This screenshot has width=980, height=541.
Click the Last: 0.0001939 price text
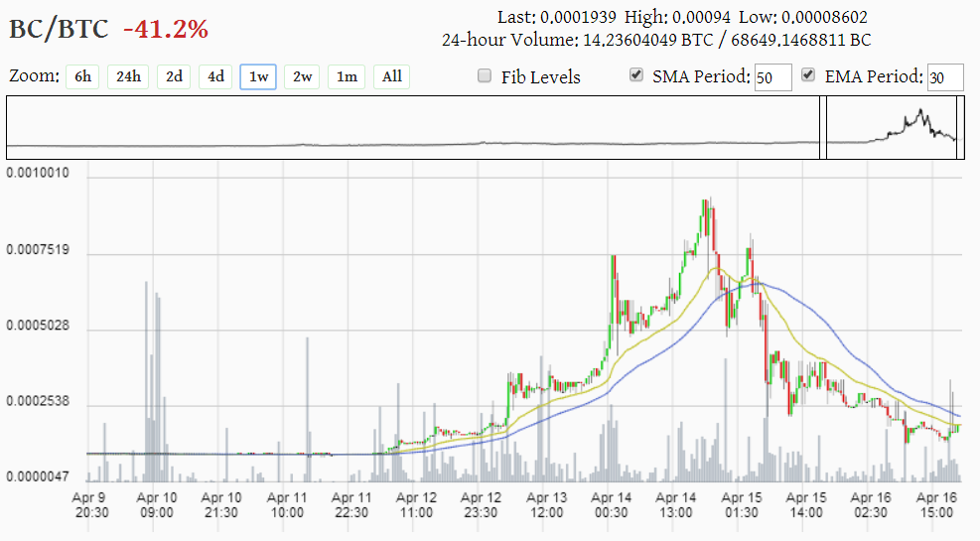coord(557,17)
